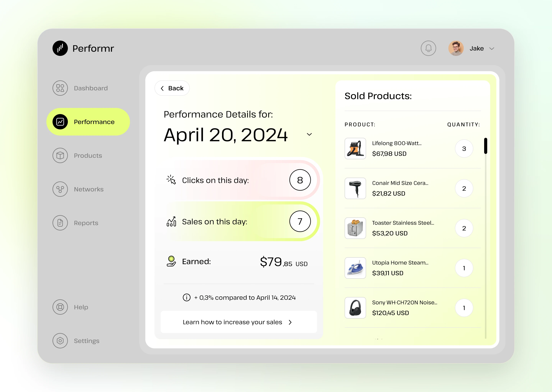Click the notification bell icon
Image resolution: width=552 pixels, height=392 pixels.
click(428, 48)
